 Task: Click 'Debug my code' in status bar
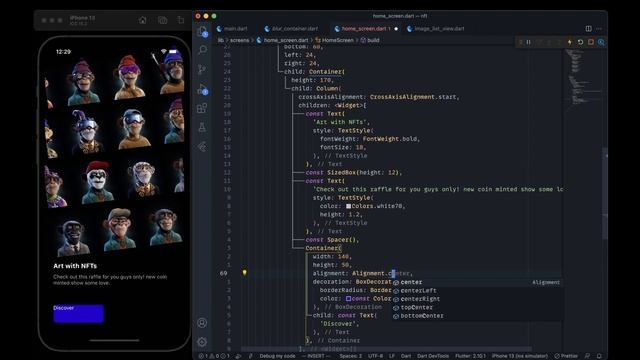click(x=277, y=356)
